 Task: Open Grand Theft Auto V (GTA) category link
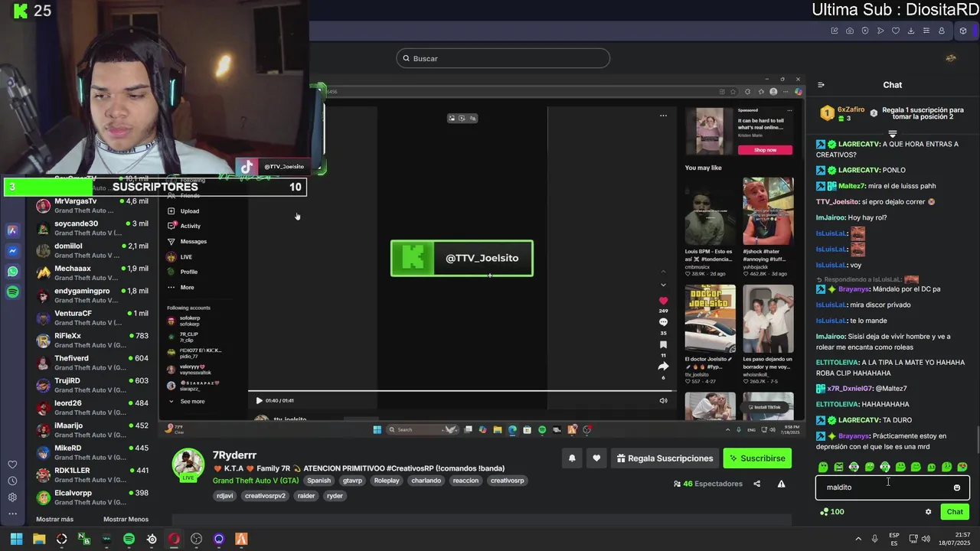(x=256, y=481)
